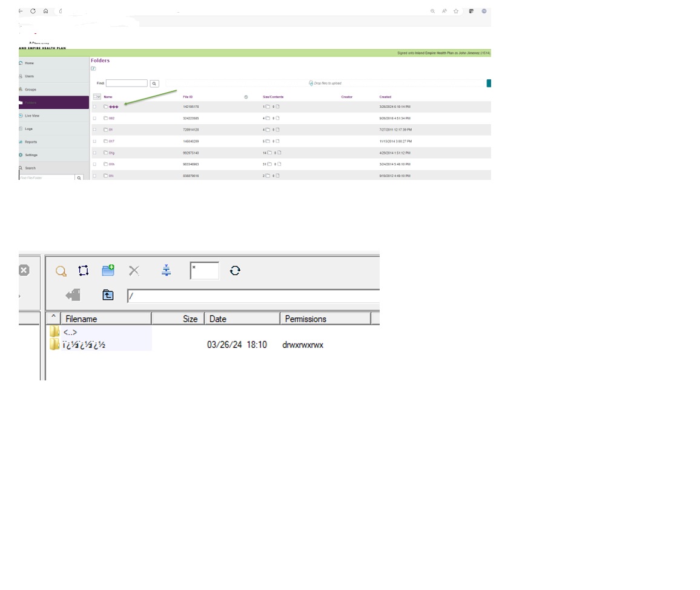The image size is (700, 590).
Task: Click the Drop files to upload area
Action: click(325, 83)
